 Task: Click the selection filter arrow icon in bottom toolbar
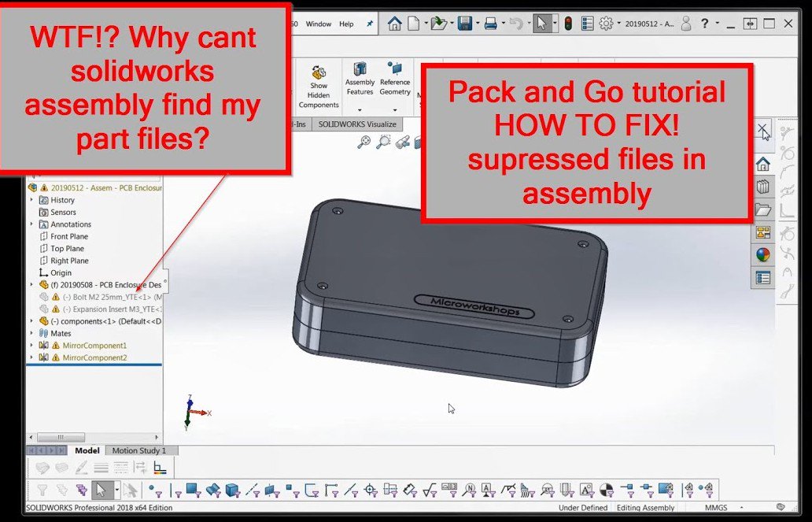pyautogui.click(x=101, y=490)
